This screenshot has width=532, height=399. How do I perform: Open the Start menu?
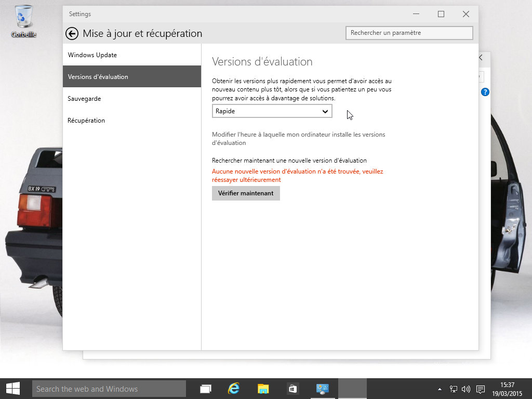click(x=12, y=388)
